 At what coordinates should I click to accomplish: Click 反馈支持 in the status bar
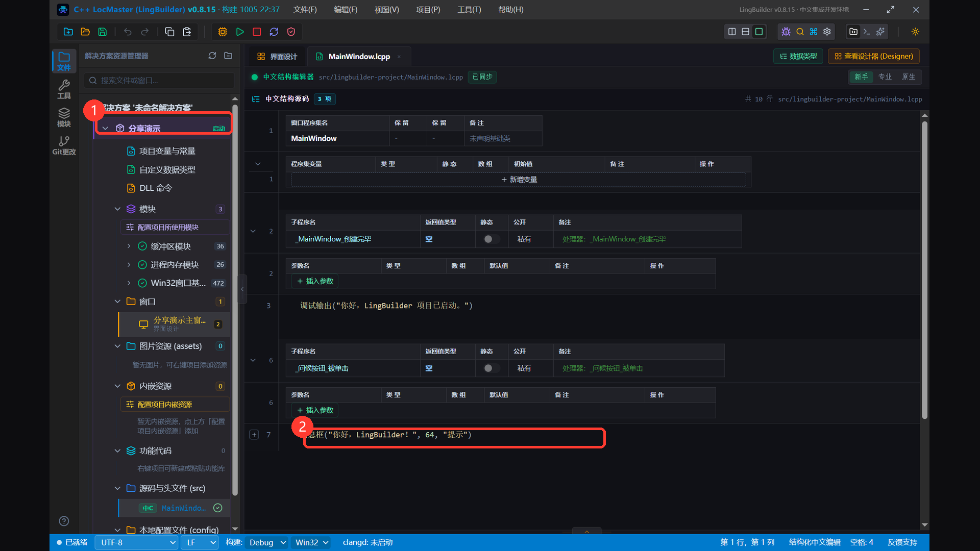point(902,542)
